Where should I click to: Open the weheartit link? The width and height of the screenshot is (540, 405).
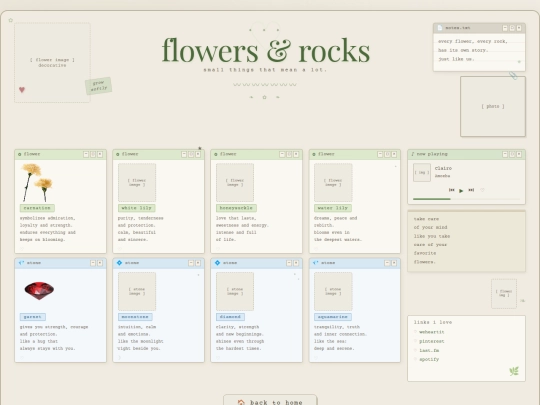coord(432,332)
